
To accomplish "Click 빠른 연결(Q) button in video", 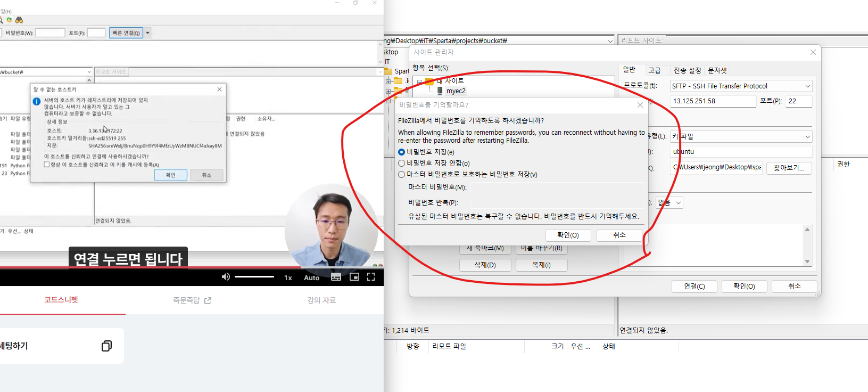I will pyautogui.click(x=126, y=33).
